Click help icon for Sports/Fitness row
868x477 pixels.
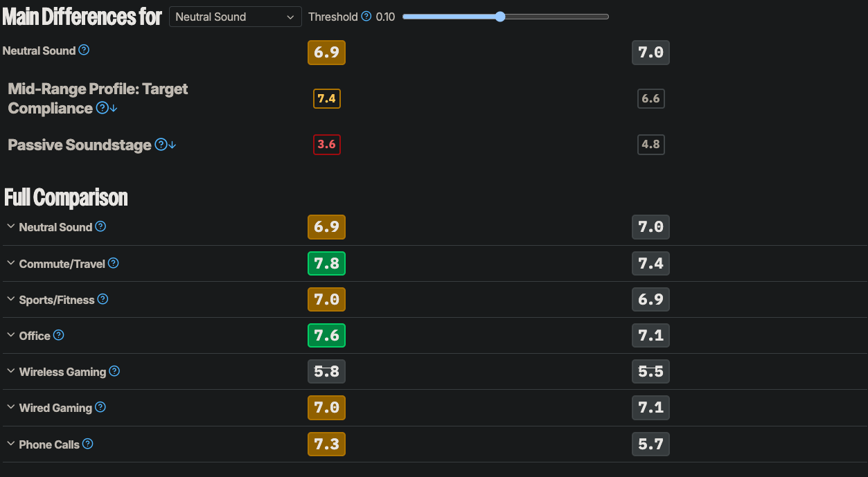click(103, 299)
